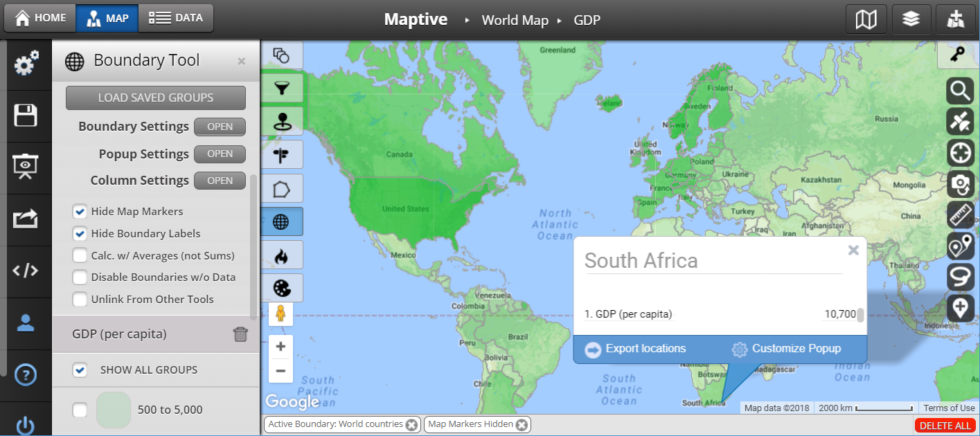Screen dimensions: 980x436
Task: Uncheck Hide Map Markers checkbox
Action: (x=80, y=211)
